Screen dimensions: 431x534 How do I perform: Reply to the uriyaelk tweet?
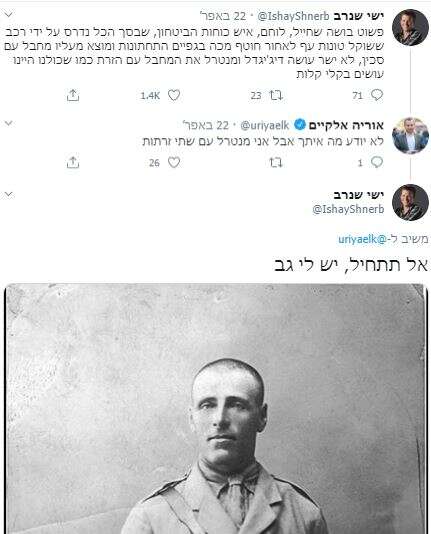coord(377,162)
